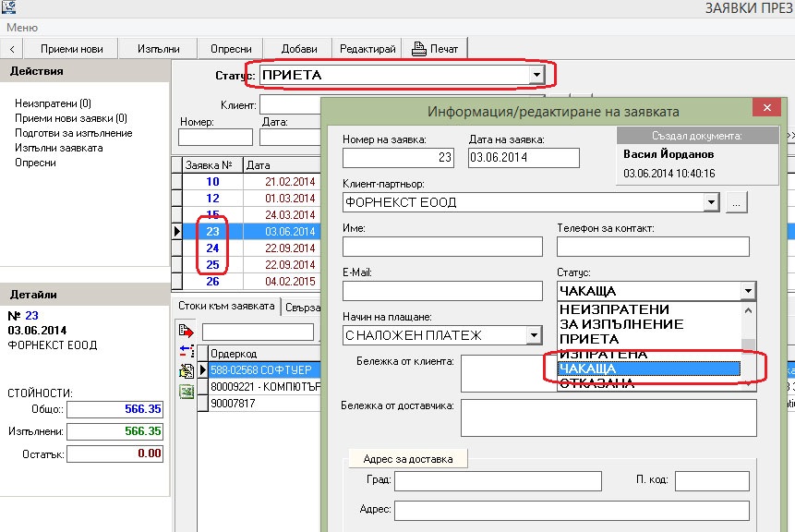Click the Изпълни toolbar button
This screenshot has width=795, height=532.
click(158, 49)
